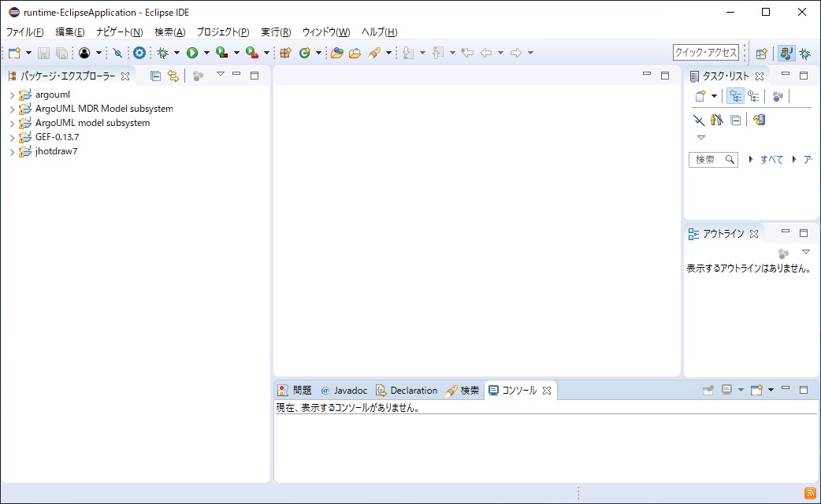Open the Outline view menu triangle
Viewport: 821px width, 504px height.
[x=806, y=252]
